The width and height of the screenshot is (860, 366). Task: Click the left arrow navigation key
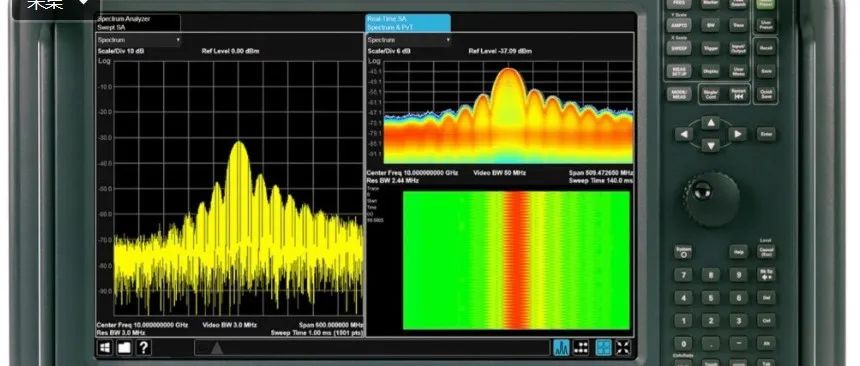(684, 134)
